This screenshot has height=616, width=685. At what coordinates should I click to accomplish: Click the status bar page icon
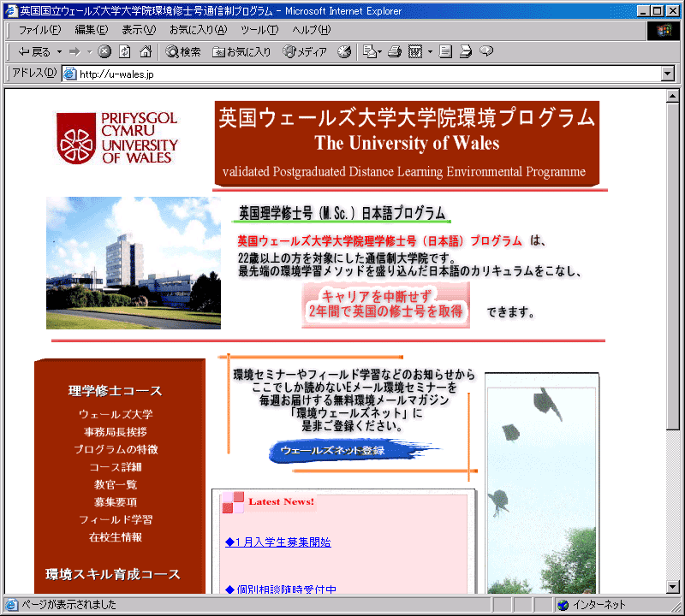pyautogui.click(x=11, y=605)
